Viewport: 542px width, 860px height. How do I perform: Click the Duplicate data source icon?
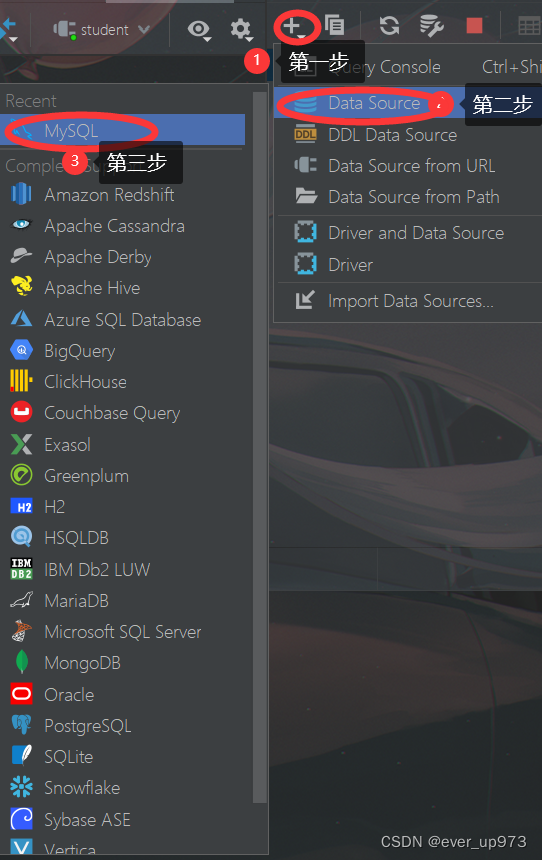point(334,25)
